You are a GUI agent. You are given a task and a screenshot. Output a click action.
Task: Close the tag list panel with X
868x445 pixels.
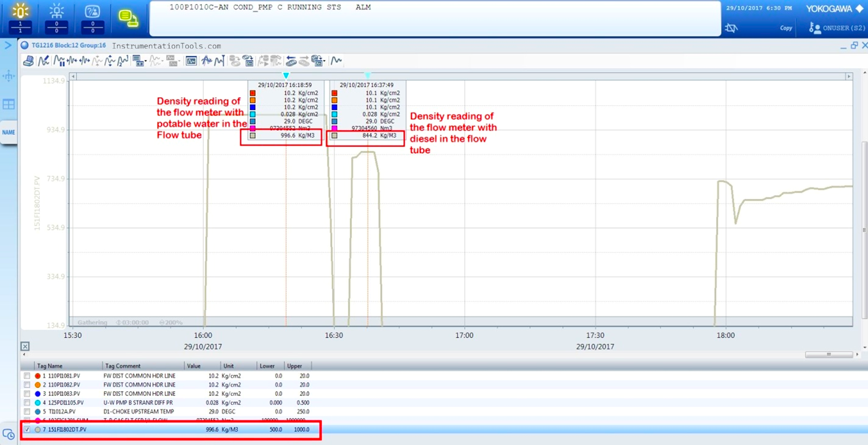[25, 346]
